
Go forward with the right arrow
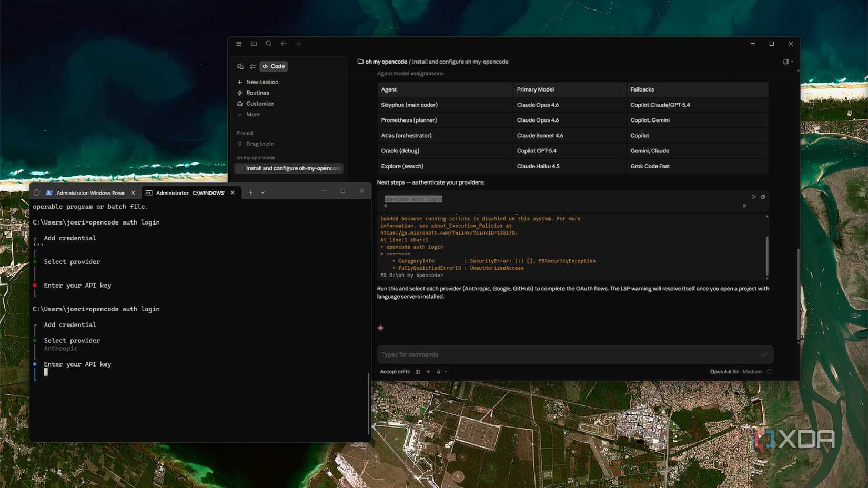coord(298,44)
